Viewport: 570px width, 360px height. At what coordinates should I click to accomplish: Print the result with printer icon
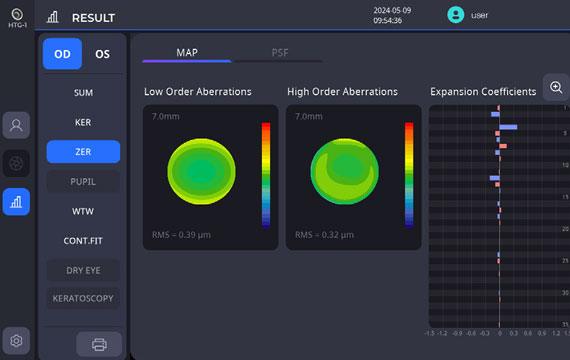pos(99,344)
